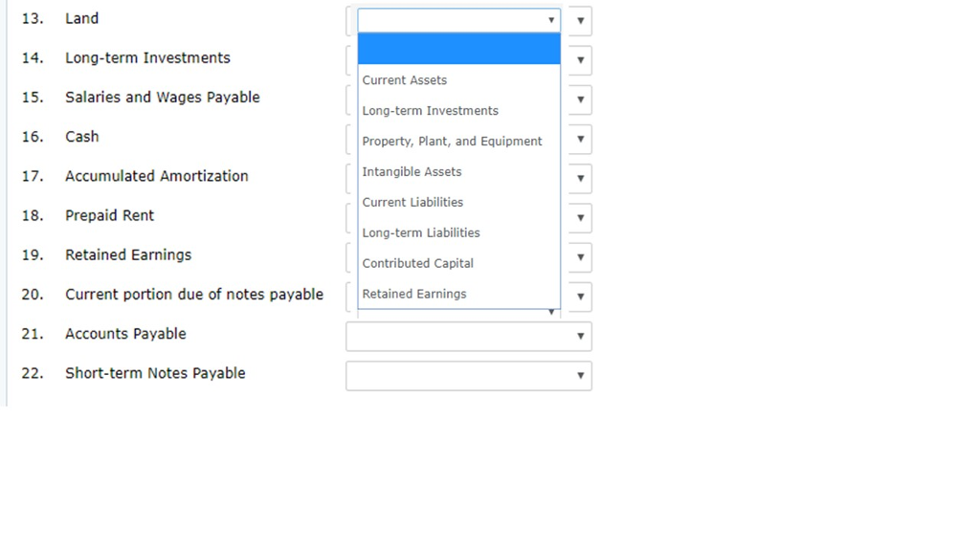Expand dropdown arrow for Retained Earnings row
Screen dimensions: 980x551
581,257
